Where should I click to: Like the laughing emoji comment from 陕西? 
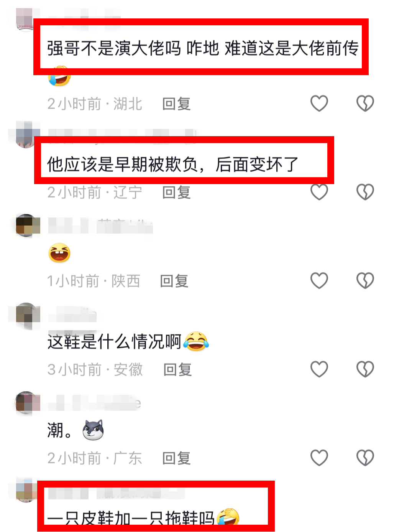pos(319,280)
